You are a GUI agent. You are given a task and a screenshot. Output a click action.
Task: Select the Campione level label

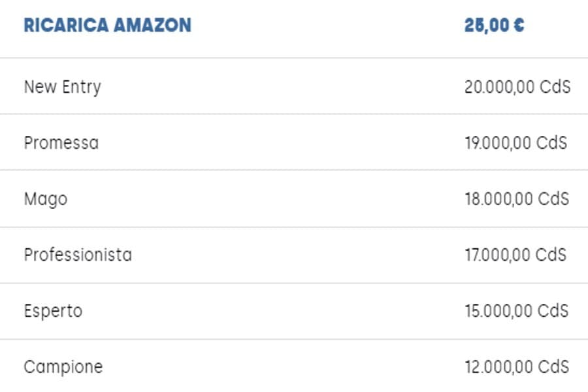point(63,367)
